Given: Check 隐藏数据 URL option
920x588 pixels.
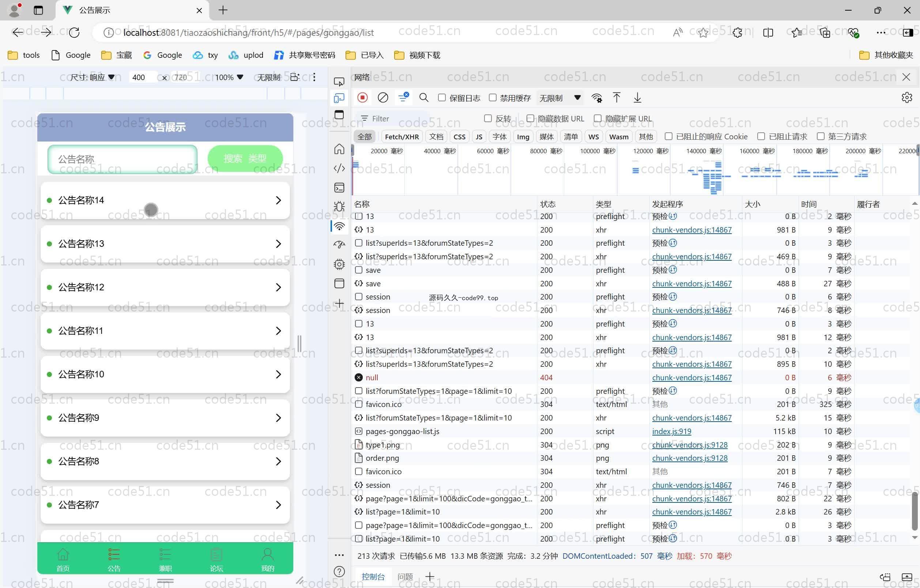Looking at the screenshot, I should click(x=530, y=118).
